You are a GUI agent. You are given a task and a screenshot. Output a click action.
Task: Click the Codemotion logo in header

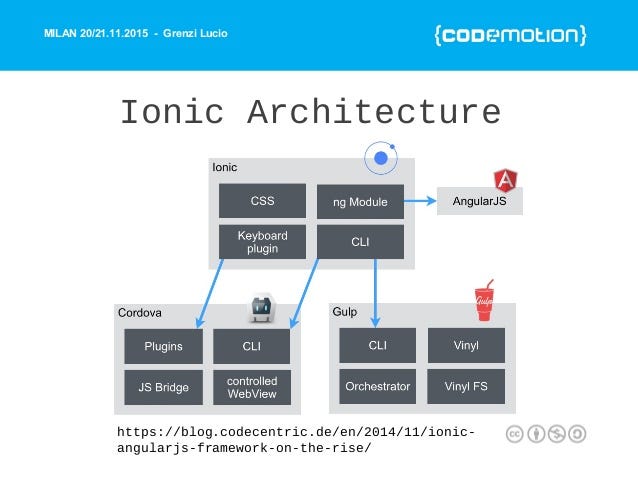pos(511,35)
